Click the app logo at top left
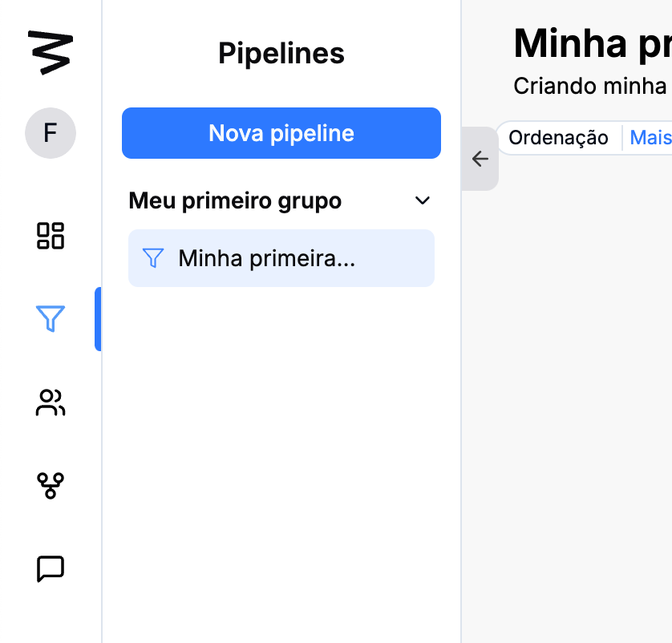 click(50, 53)
